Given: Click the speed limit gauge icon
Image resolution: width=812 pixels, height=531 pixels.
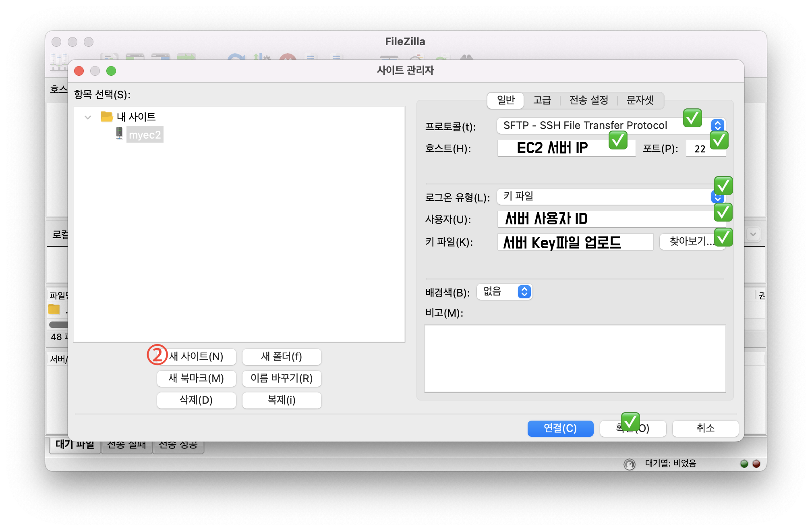Looking at the screenshot, I should coord(629,464).
